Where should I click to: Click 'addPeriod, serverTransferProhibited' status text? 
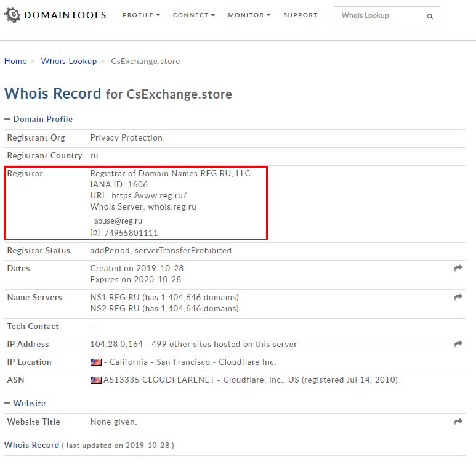coord(161,251)
